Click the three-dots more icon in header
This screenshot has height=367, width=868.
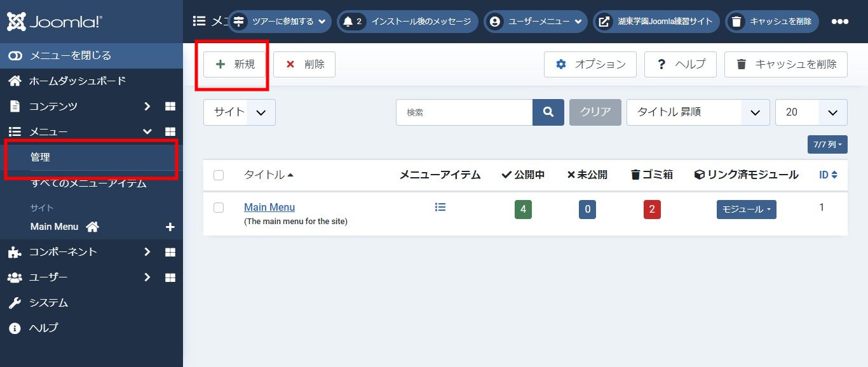click(839, 22)
